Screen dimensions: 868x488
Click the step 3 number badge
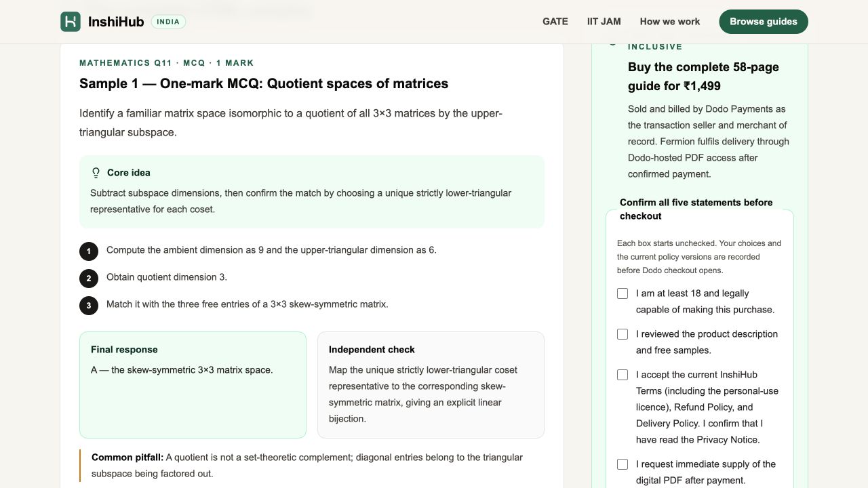(x=89, y=306)
